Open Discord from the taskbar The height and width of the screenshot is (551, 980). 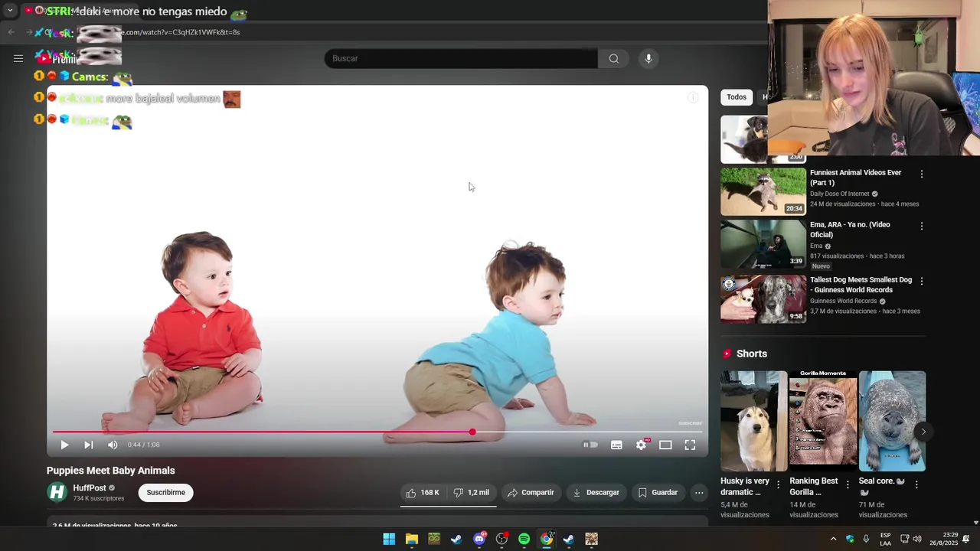pyautogui.click(x=479, y=539)
